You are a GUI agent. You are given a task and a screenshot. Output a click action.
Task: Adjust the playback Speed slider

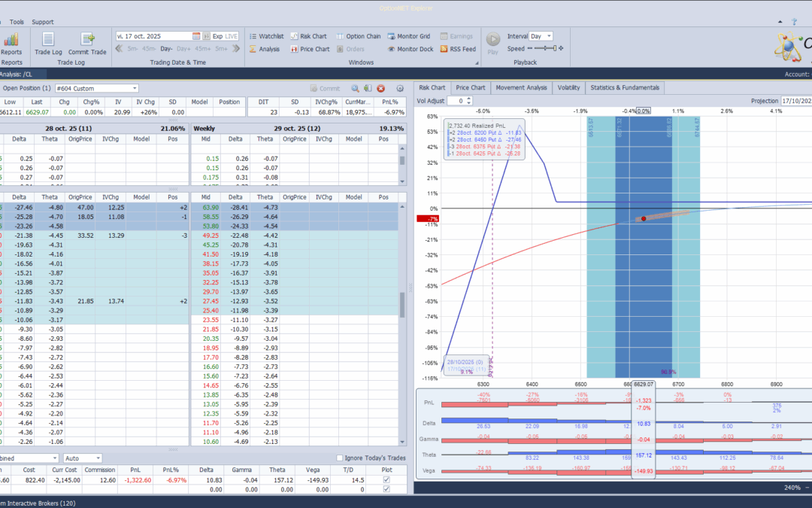545,48
